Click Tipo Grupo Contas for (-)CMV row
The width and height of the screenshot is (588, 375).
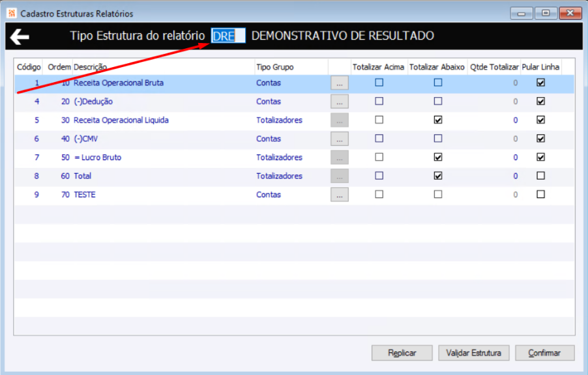(x=269, y=139)
